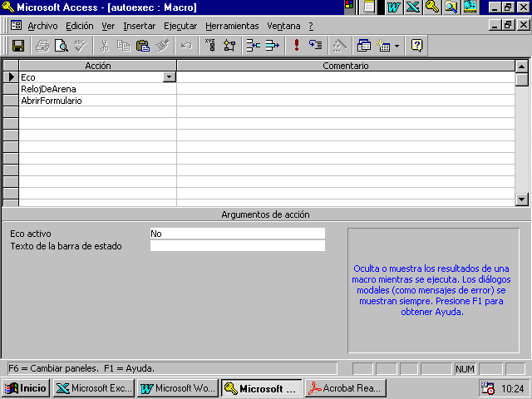532x399 pixels.
Task: Open the New Object dropdown arrow
Action: [397, 46]
